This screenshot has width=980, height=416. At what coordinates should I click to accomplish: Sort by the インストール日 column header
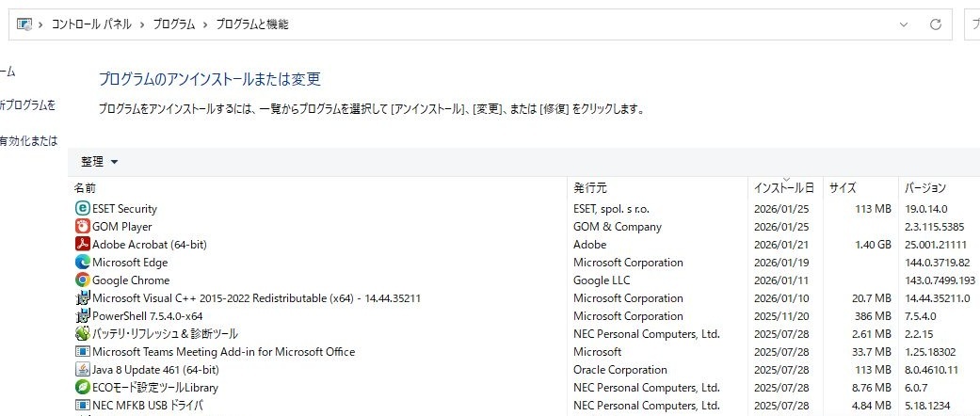click(x=783, y=188)
